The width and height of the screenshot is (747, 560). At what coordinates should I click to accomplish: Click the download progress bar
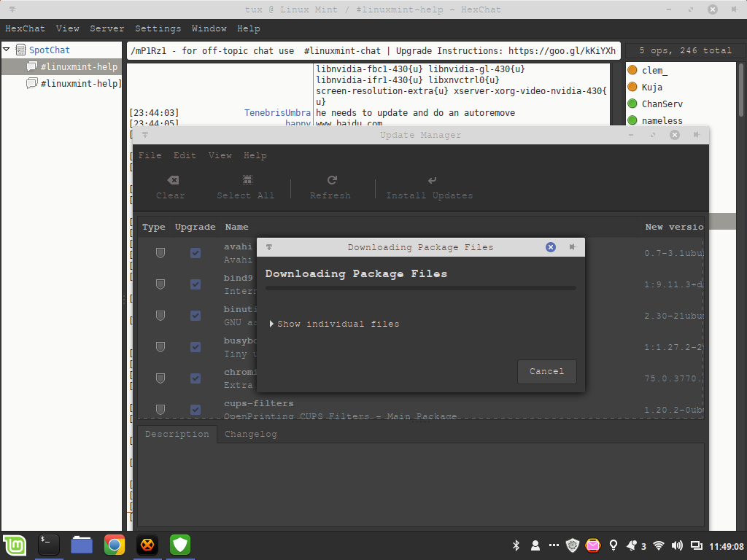click(421, 288)
